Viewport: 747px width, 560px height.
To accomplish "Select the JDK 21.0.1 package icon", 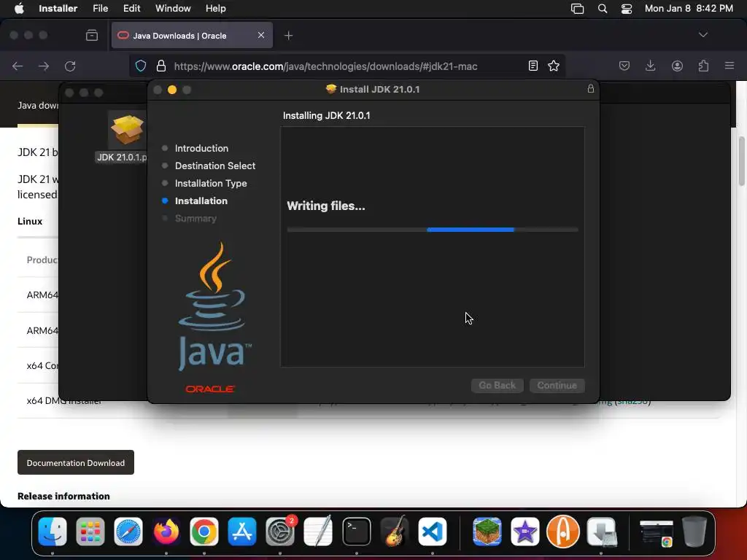I will point(127,130).
